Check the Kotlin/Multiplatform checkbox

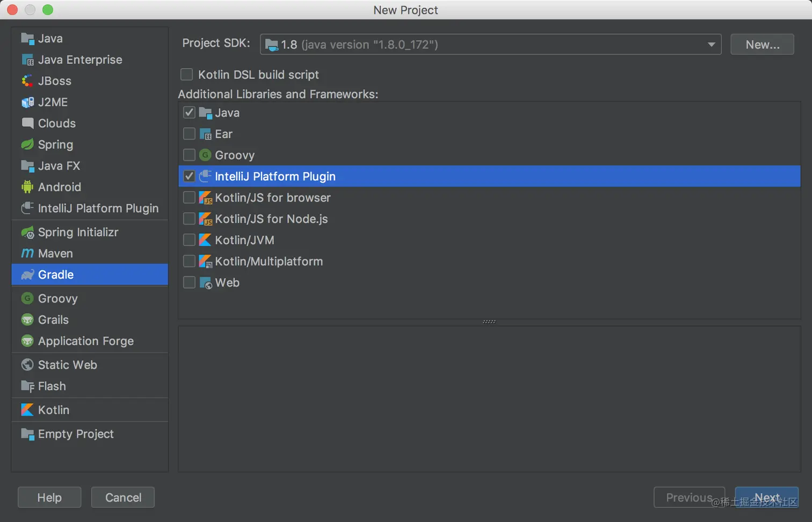[189, 261]
